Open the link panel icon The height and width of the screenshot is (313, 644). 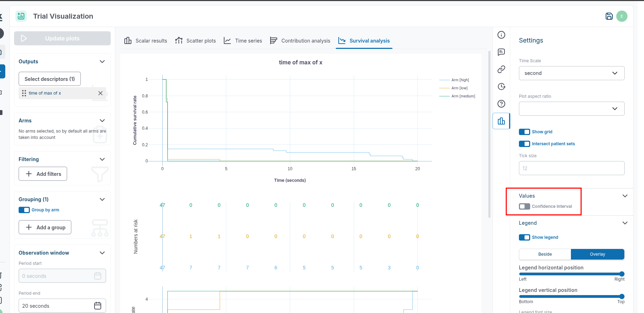(501, 69)
